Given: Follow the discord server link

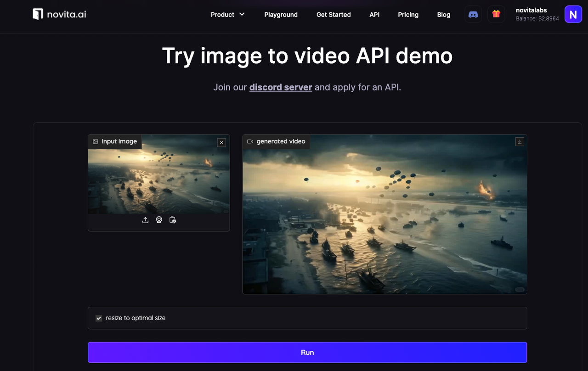Looking at the screenshot, I should pyautogui.click(x=281, y=87).
